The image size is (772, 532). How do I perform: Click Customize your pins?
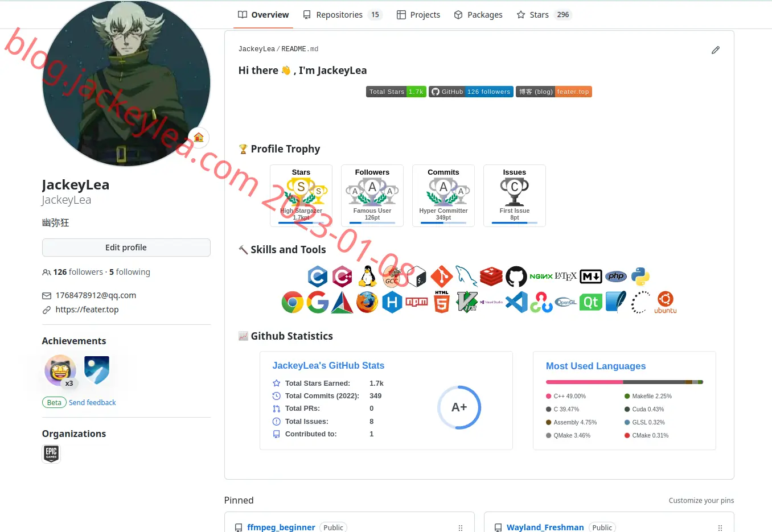tap(701, 501)
